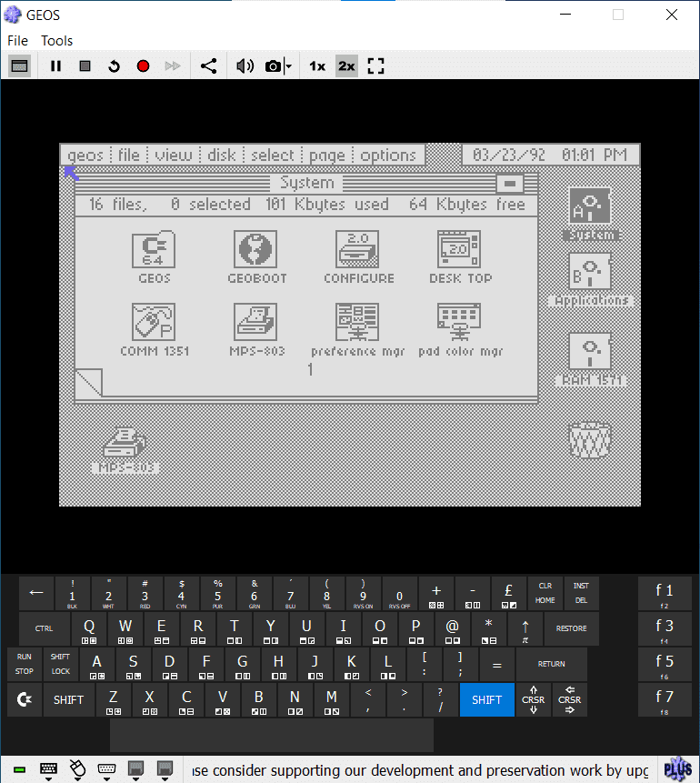Expand the camera dropdown arrow

[288, 65]
